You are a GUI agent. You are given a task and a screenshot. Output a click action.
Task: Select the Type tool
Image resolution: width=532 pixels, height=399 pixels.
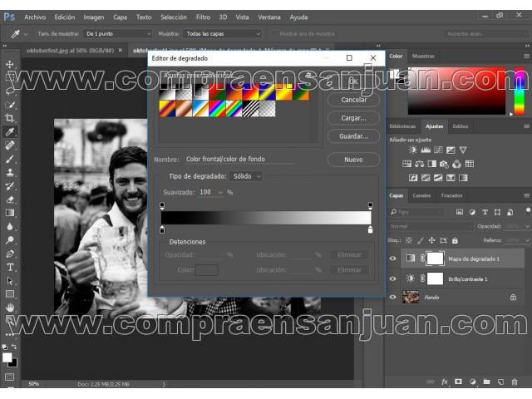(x=9, y=268)
